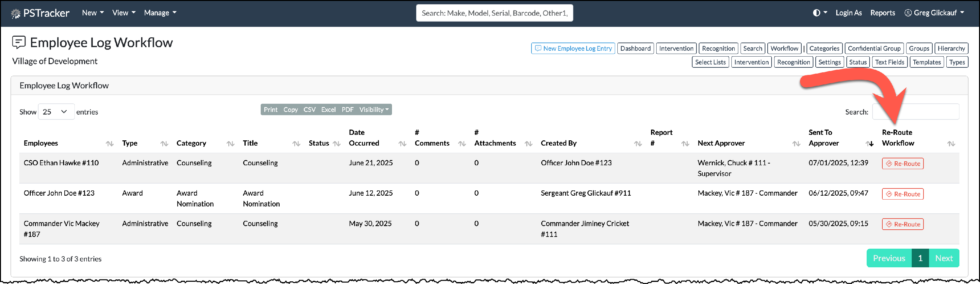
Task: Click the Copy export button
Action: [x=290, y=110]
